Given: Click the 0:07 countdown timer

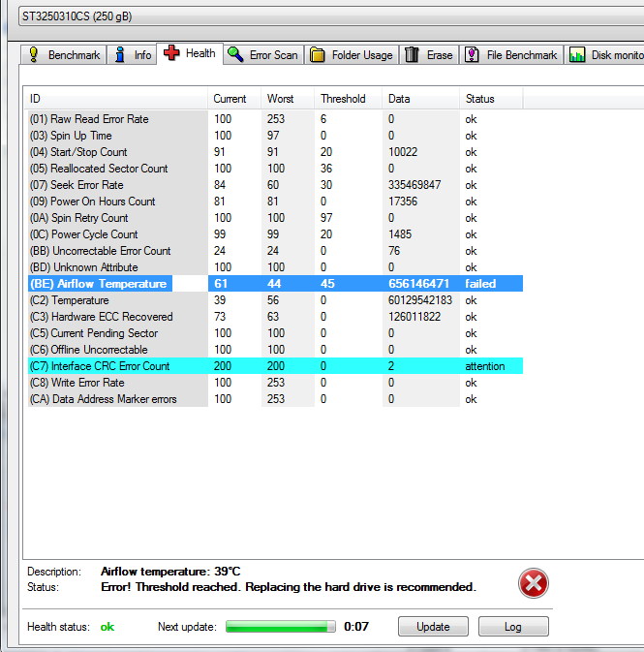Looking at the screenshot, I should [355, 626].
